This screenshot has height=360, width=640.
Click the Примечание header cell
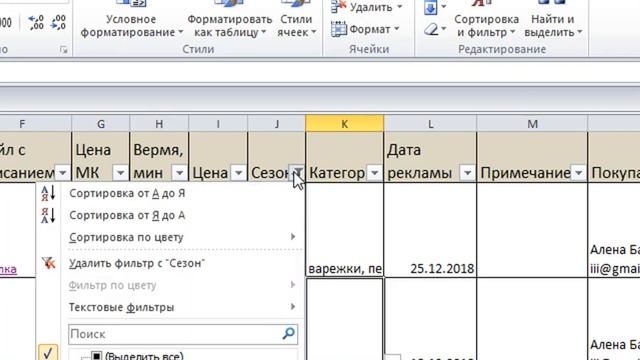(532, 157)
